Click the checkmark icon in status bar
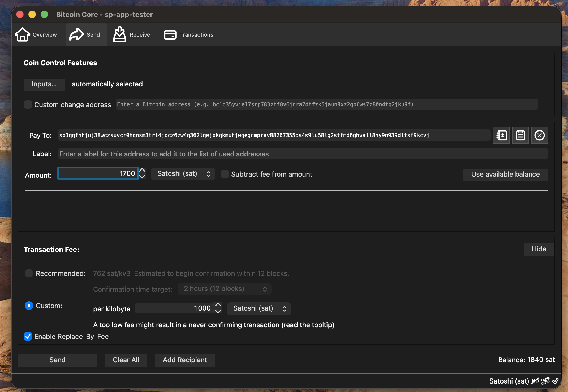The width and height of the screenshot is (568, 392). click(556, 381)
